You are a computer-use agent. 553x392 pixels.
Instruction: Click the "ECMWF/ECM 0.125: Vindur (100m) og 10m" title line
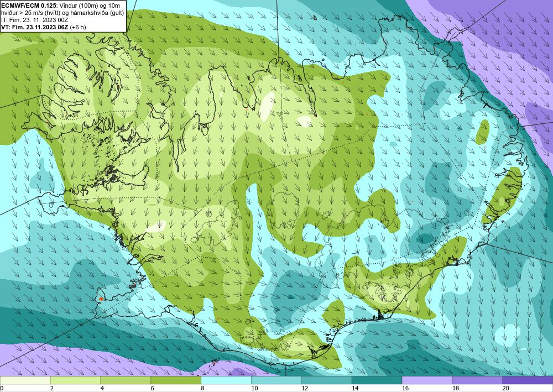pyautogui.click(x=60, y=6)
